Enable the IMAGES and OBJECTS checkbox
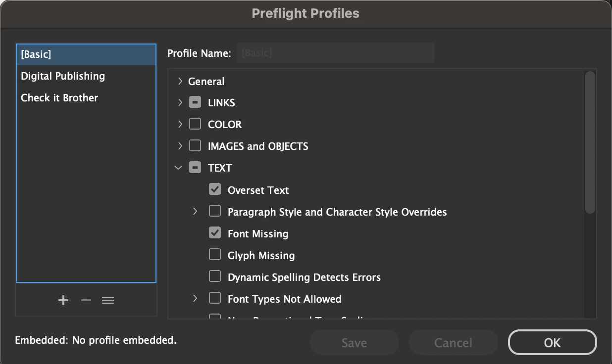The height and width of the screenshot is (364, 612). coord(195,146)
